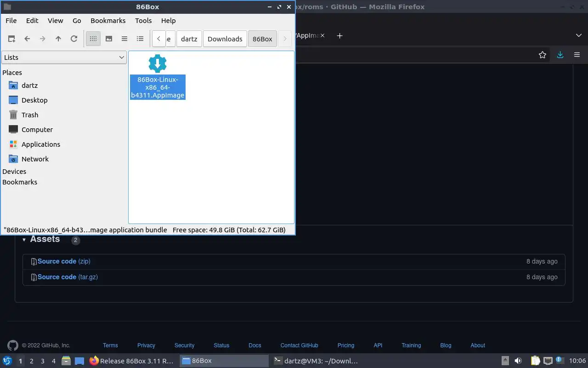588x368 pixels.
Task: Select the 86Box AppImage file icon
Action: click(x=158, y=63)
